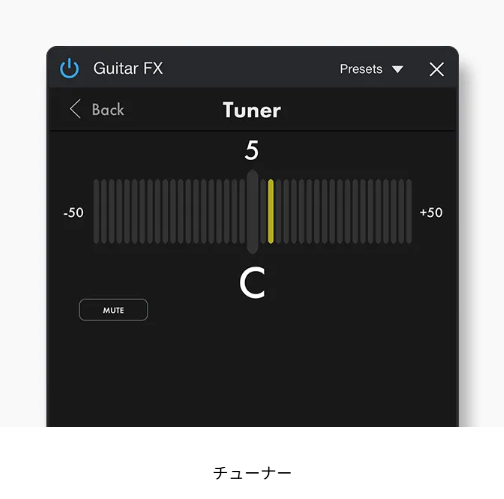Close the Guitar FX panel
The image size is (504, 499).
437,69
